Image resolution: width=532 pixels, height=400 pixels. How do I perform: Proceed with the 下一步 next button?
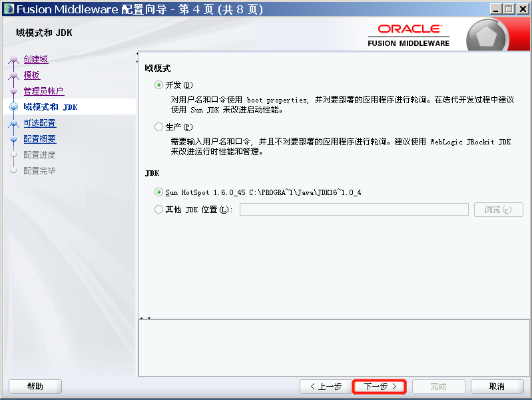click(x=380, y=387)
